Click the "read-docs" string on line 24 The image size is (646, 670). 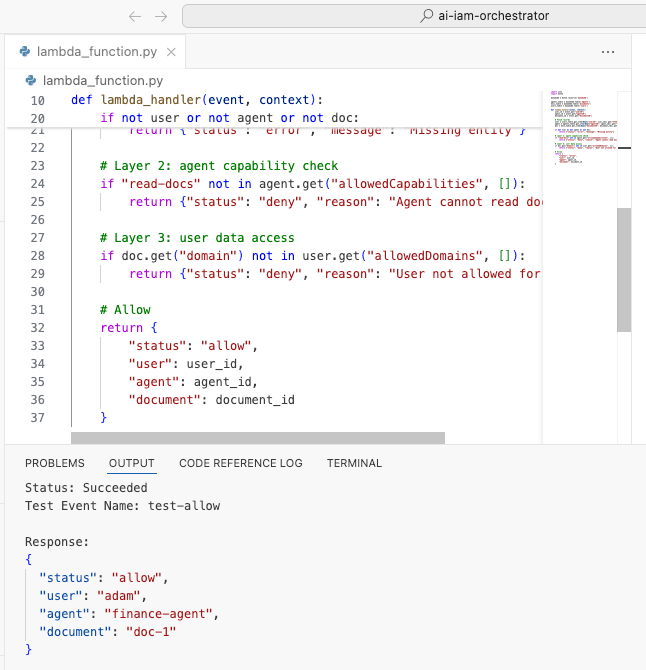coord(161,184)
